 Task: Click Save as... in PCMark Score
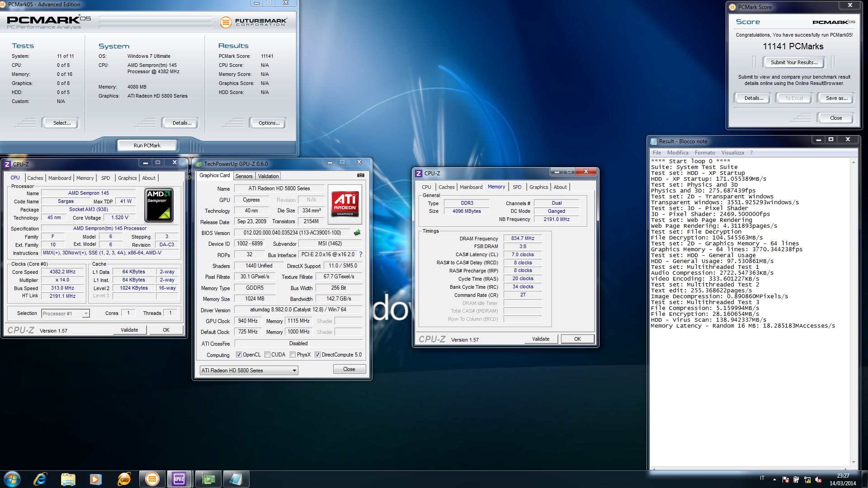[x=836, y=98]
